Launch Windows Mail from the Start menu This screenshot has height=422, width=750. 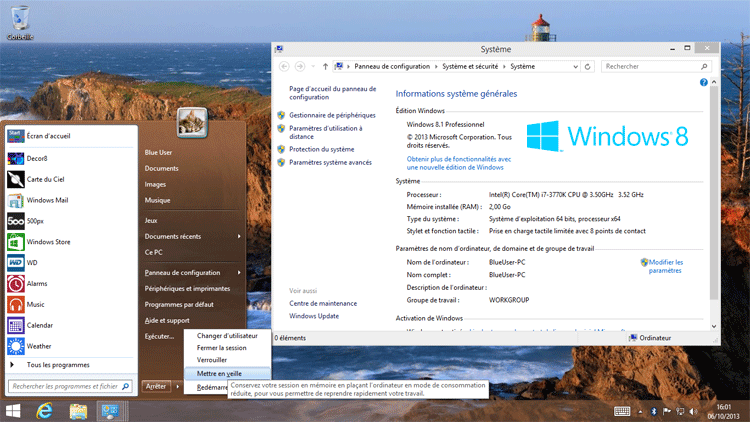click(x=46, y=200)
